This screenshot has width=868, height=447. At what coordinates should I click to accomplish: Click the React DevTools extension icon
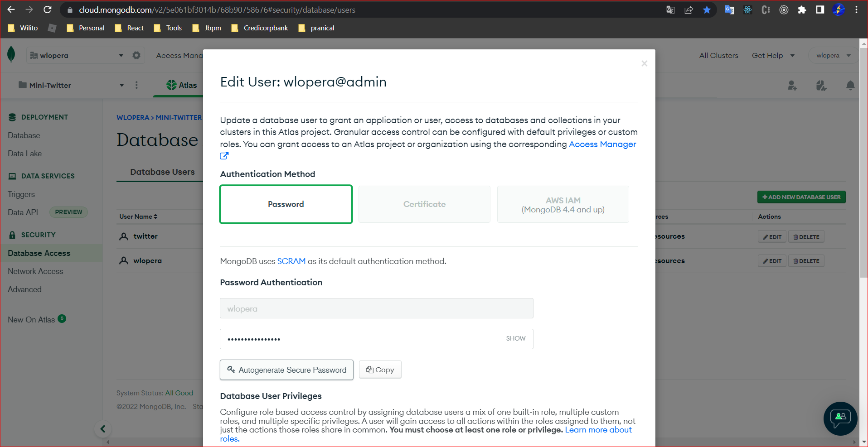pos(747,10)
